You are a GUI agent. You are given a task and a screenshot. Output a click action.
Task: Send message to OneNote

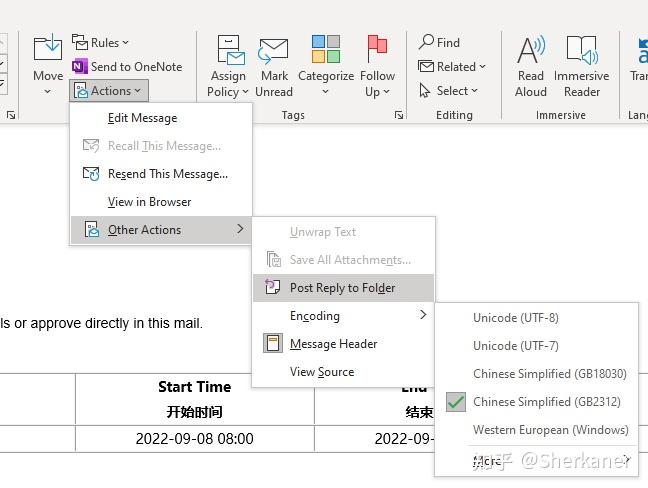click(x=127, y=67)
